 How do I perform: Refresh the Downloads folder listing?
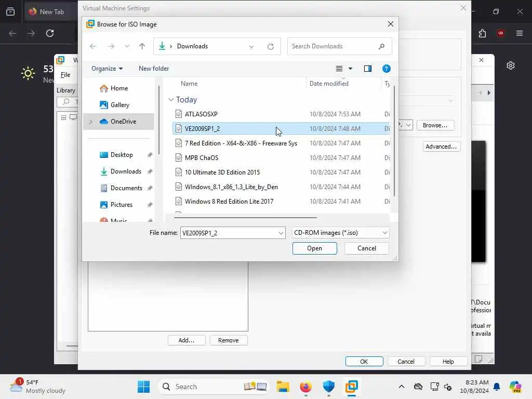click(x=270, y=46)
